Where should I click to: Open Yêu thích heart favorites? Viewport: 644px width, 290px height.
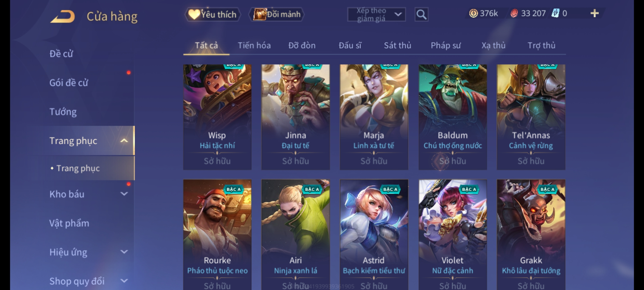pyautogui.click(x=213, y=14)
